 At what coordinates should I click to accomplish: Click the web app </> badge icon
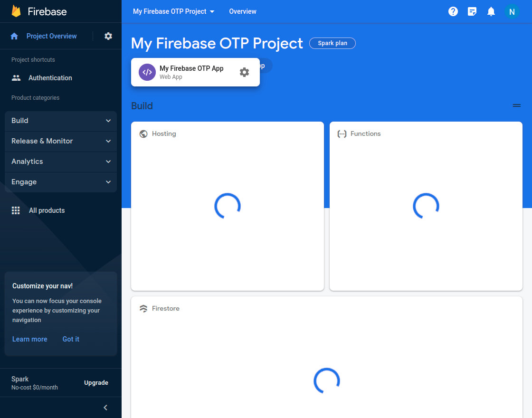147,72
